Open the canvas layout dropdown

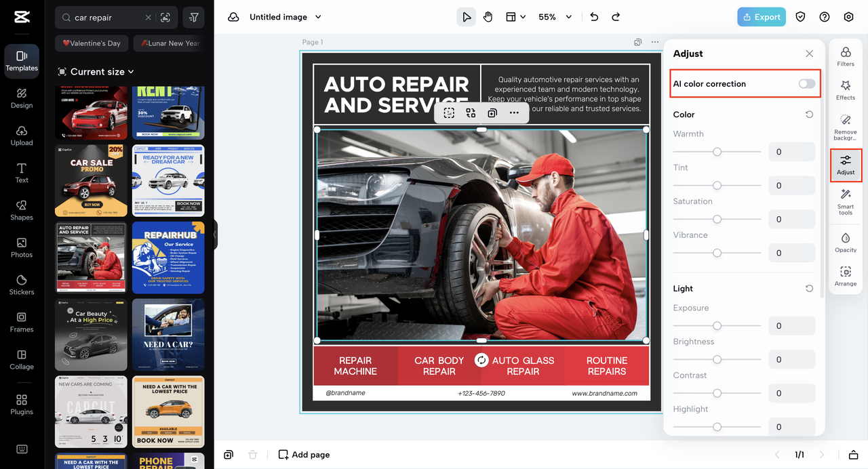tap(515, 17)
